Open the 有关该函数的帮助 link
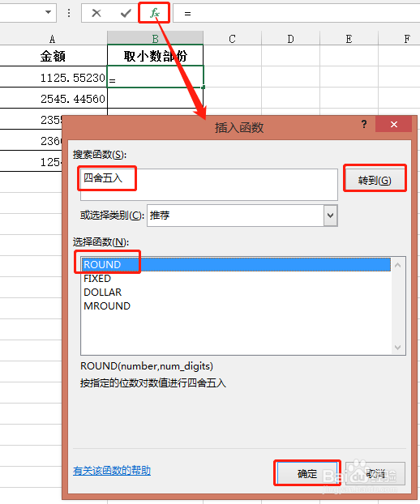The image size is (420, 504). pos(112,471)
